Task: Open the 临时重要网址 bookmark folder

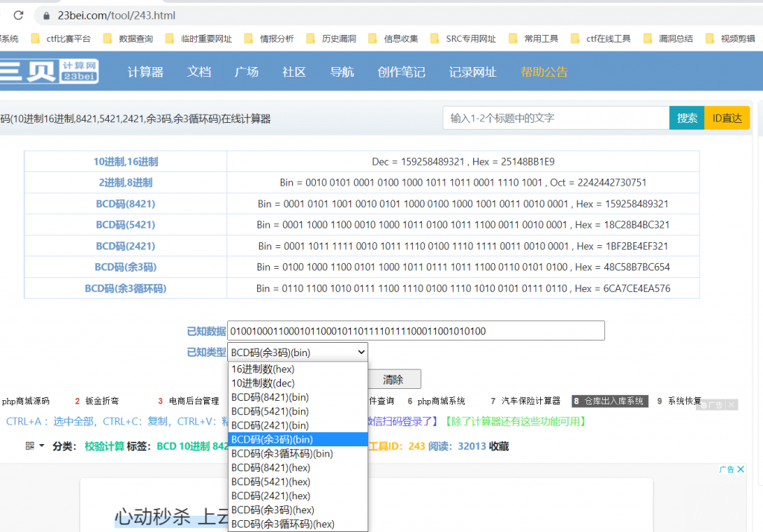Action: click(198, 39)
